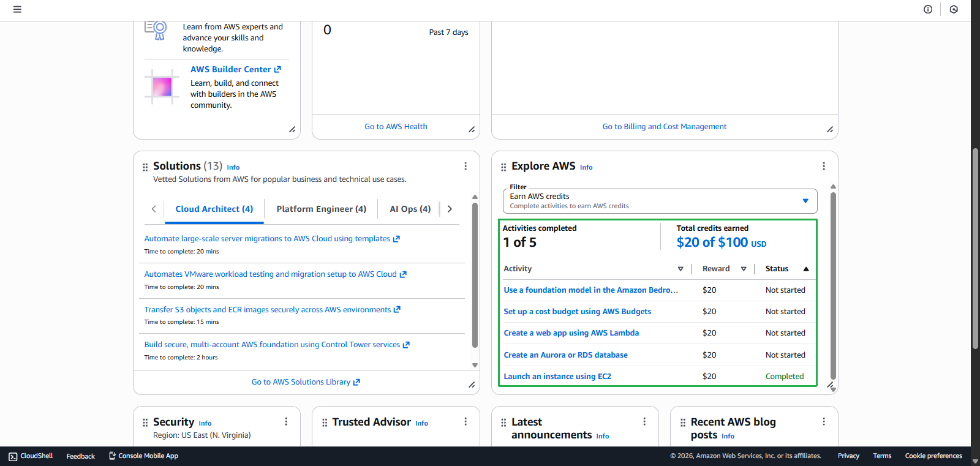Sort by Status column arrow
This screenshot has width=980, height=466.
click(806, 269)
